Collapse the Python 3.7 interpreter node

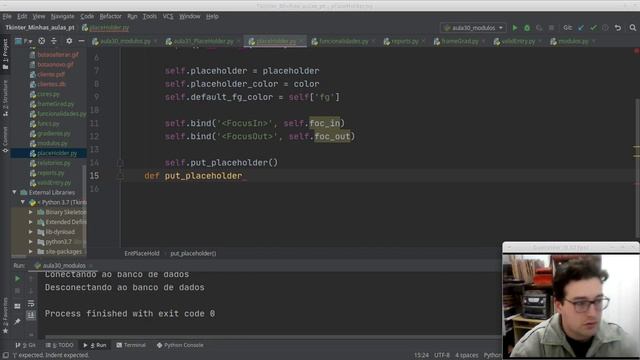click(23, 202)
